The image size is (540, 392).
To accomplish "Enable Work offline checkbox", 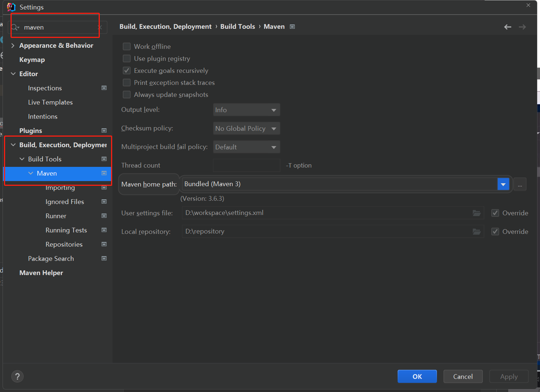I will point(127,47).
